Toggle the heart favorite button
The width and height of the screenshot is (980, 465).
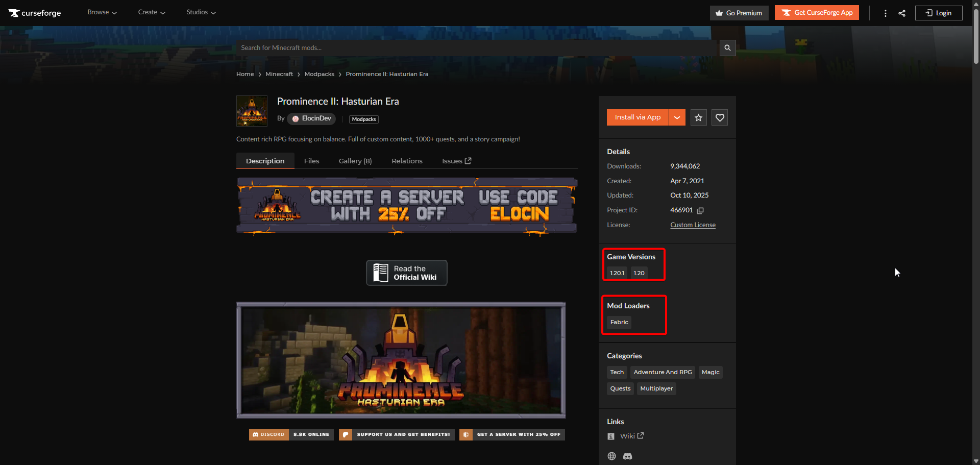pyautogui.click(x=720, y=117)
